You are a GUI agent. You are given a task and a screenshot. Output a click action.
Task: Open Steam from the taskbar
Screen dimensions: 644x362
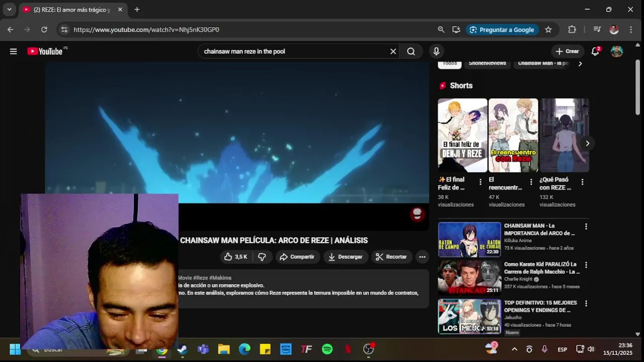[183, 349]
